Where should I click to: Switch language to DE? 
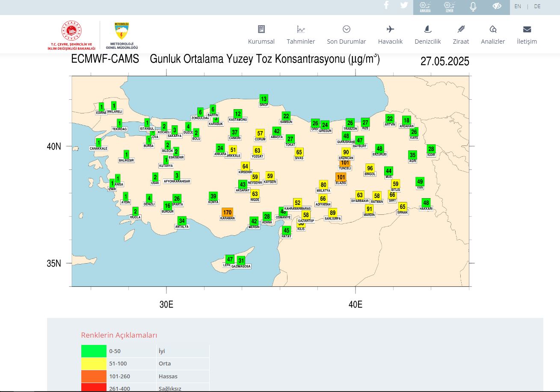click(537, 6)
